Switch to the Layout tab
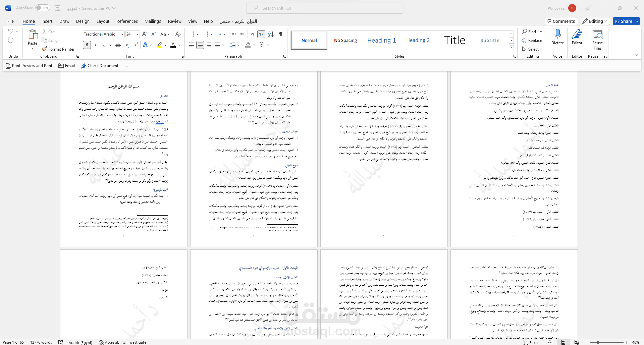Image resolution: width=644 pixels, height=345 pixels. (103, 21)
